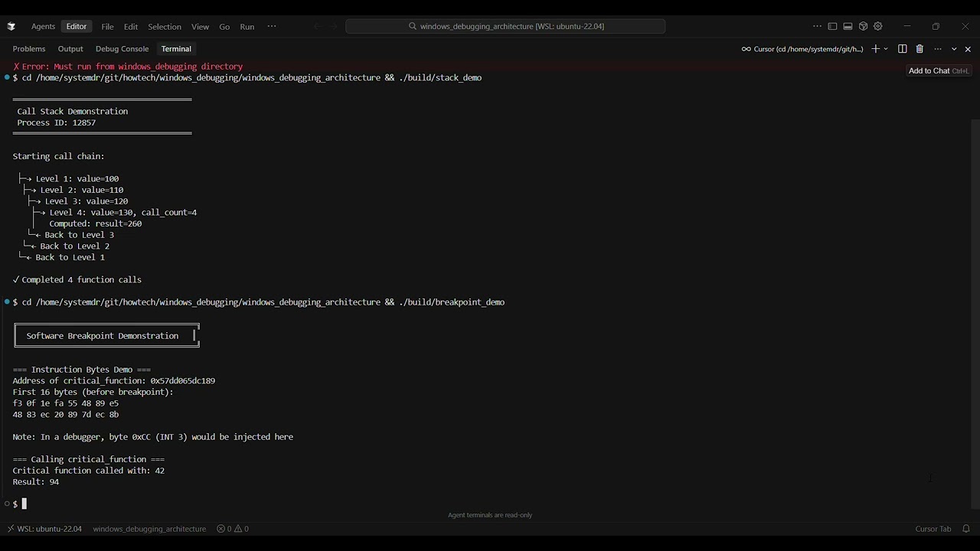The width and height of the screenshot is (980, 551).
Task: Click the ./build/breakpoint_demo command line
Action: point(258,302)
